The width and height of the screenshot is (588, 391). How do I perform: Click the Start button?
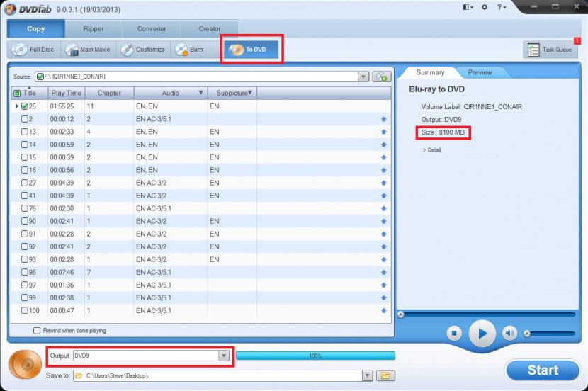543,370
